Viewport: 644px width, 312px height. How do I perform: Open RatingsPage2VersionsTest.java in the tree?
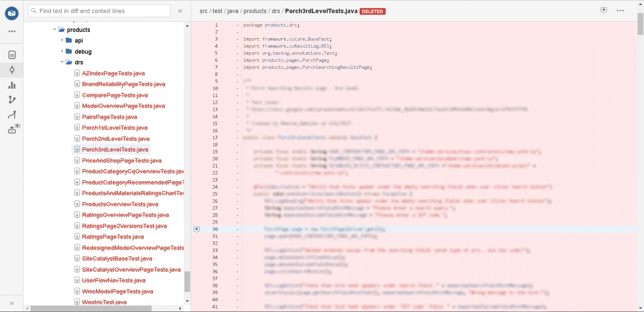pyautogui.click(x=124, y=226)
